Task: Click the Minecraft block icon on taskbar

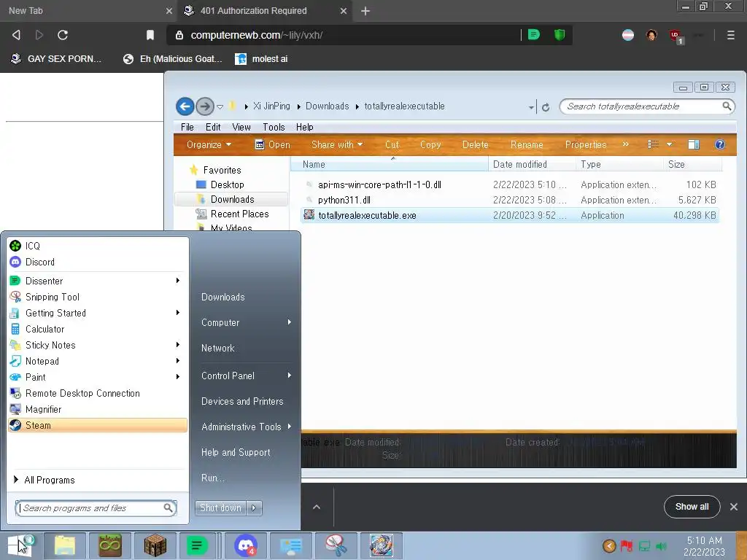Action: pyautogui.click(x=155, y=545)
